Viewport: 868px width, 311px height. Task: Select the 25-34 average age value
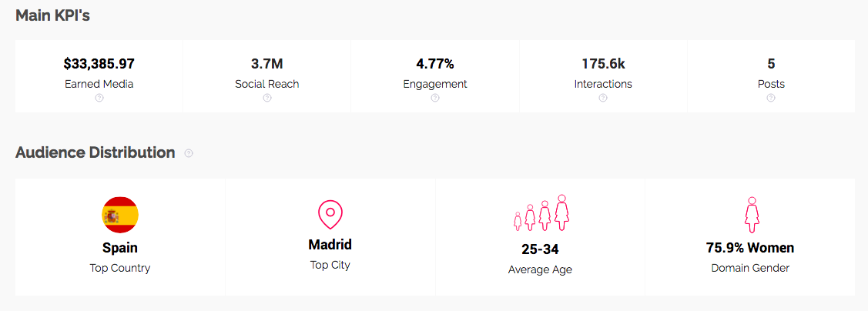540,249
